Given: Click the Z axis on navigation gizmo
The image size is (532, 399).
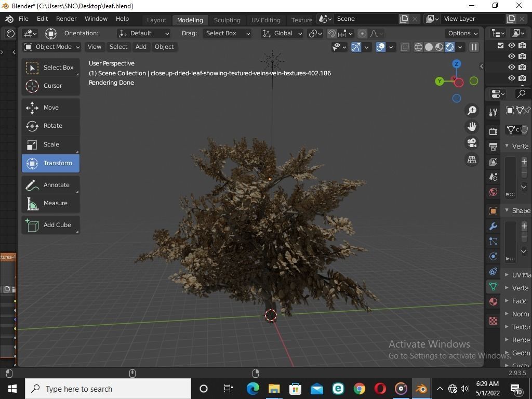Looking at the screenshot, I should (456, 64).
